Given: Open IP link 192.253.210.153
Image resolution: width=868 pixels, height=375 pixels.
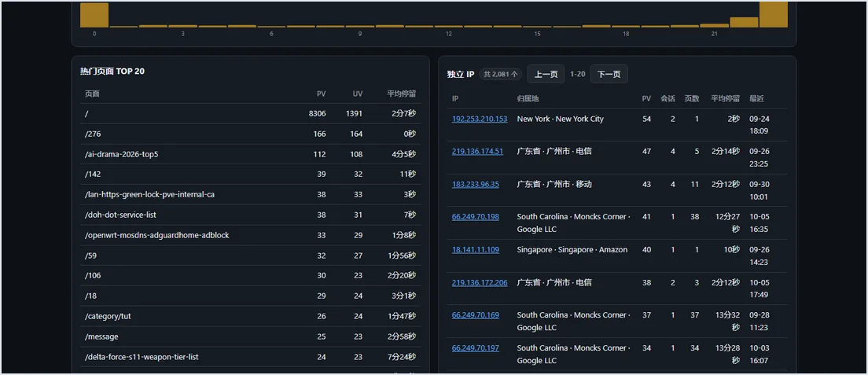Looking at the screenshot, I should 480,119.
